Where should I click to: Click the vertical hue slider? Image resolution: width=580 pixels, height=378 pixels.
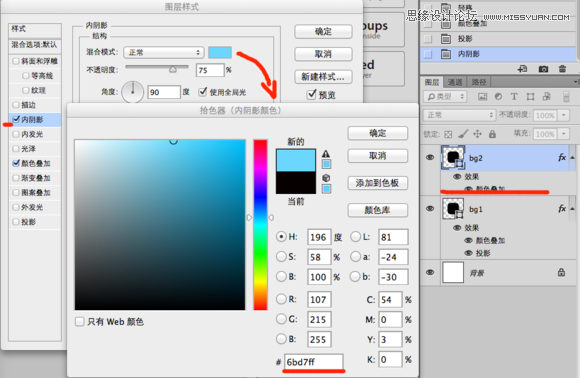pos(260,225)
